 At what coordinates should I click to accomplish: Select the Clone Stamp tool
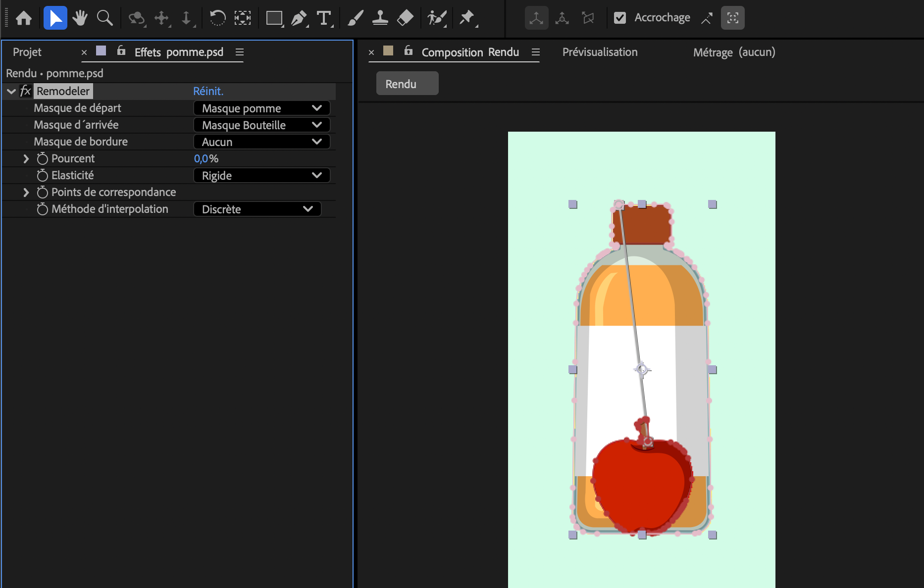click(x=380, y=18)
